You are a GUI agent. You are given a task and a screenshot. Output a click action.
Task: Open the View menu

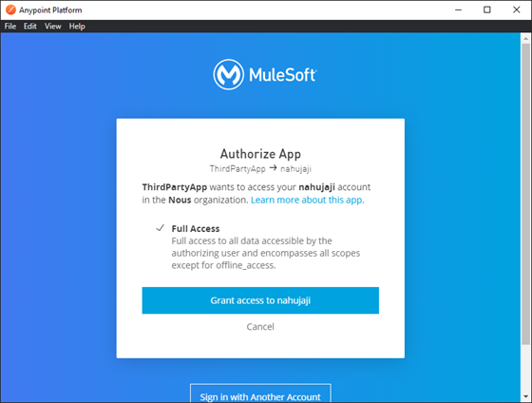(x=53, y=27)
